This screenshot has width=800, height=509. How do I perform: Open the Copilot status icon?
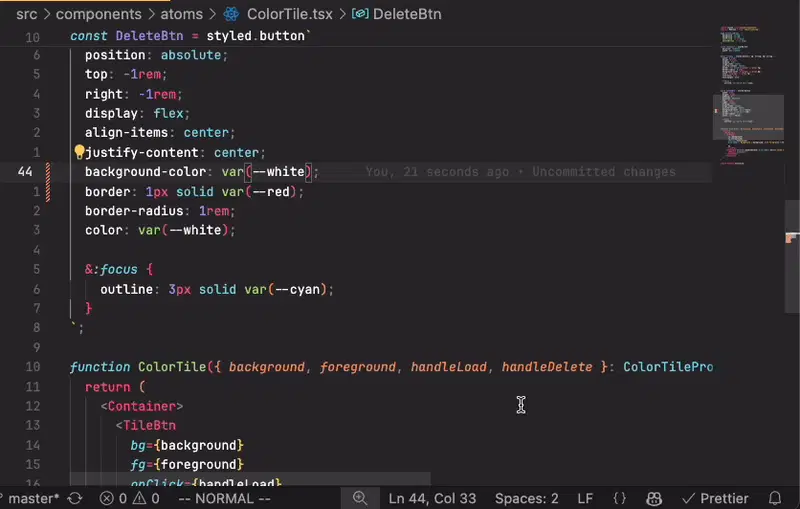pyautogui.click(x=654, y=498)
